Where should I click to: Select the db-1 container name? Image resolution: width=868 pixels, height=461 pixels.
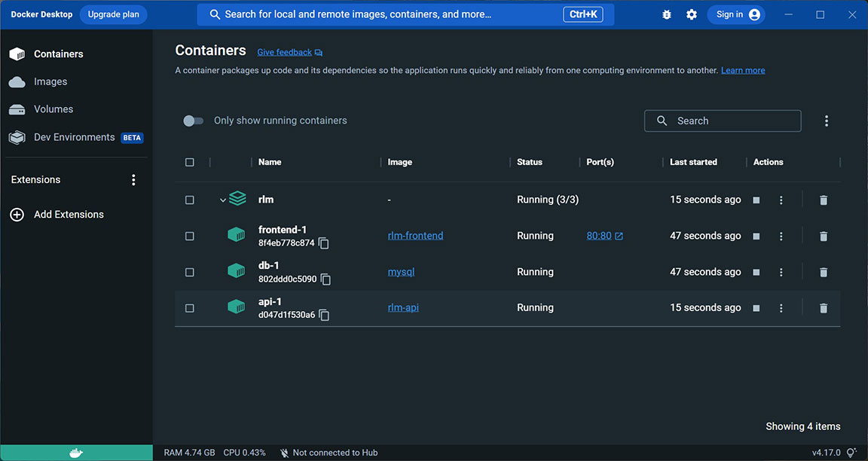pyautogui.click(x=268, y=266)
